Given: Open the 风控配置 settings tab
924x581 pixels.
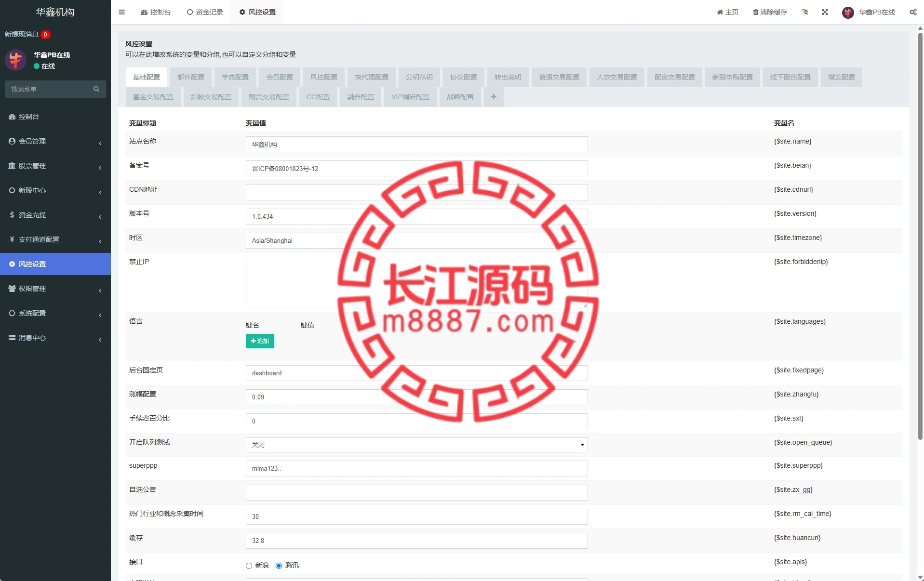Looking at the screenshot, I should click(x=324, y=77).
